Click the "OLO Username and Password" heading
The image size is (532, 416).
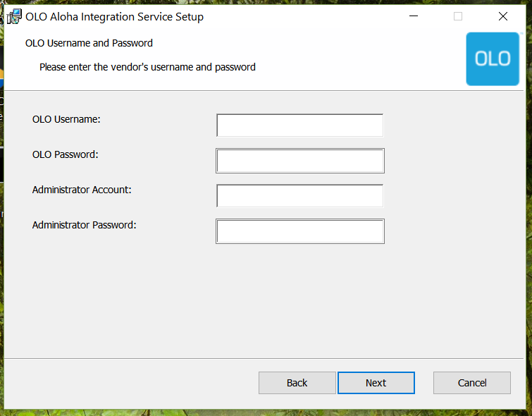pos(89,43)
